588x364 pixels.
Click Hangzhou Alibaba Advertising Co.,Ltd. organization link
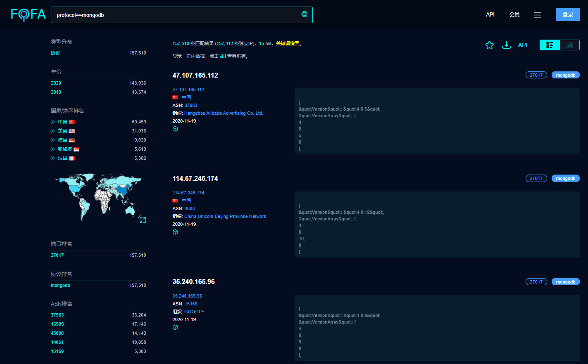point(224,113)
